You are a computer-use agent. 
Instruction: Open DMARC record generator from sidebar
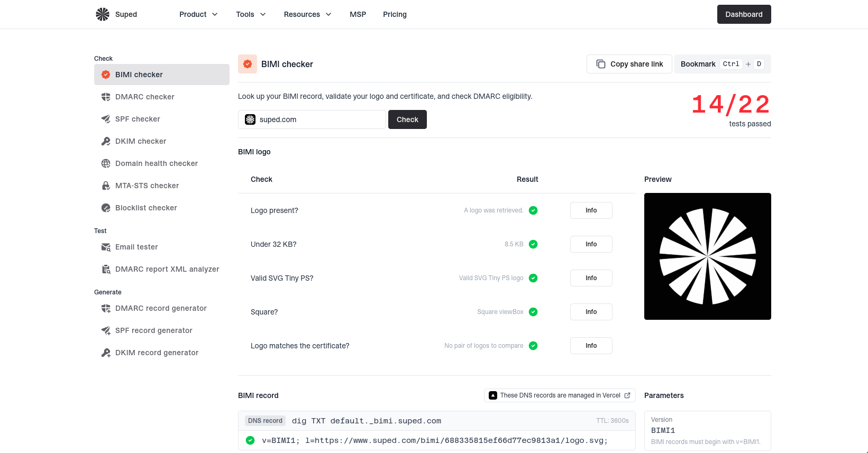pyautogui.click(x=162, y=308)
